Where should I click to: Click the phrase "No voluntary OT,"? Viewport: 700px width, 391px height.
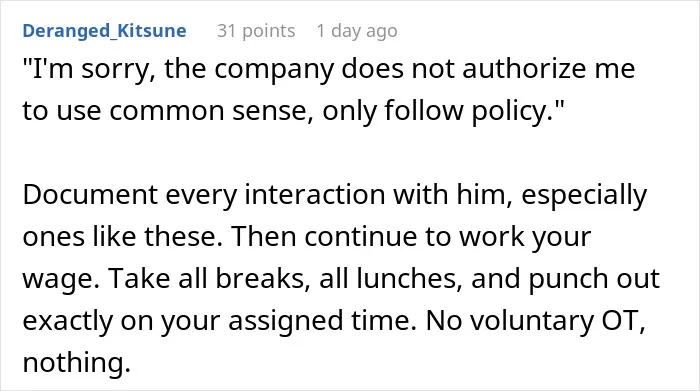pos(536,320)
